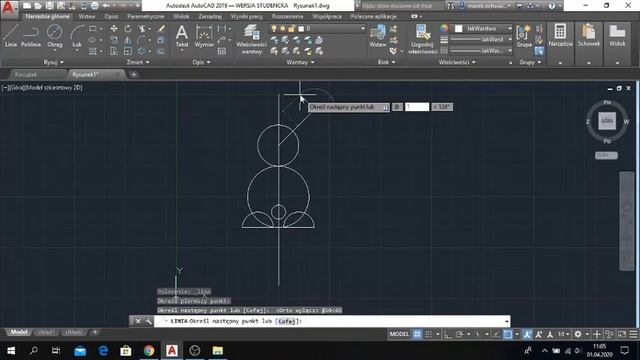Toggle polar tracking in status bar
This screenshot has width=640, height=360.
(x=459, y=334)
